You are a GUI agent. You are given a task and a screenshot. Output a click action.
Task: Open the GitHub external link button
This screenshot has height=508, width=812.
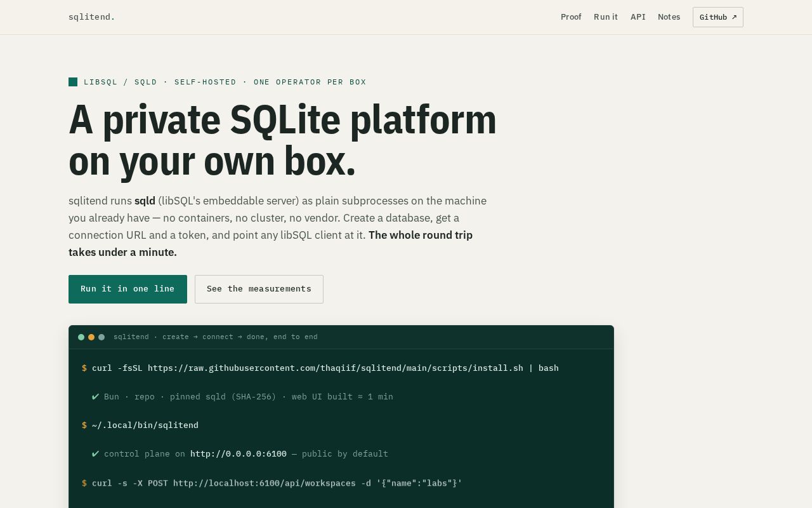coord(718,17)
